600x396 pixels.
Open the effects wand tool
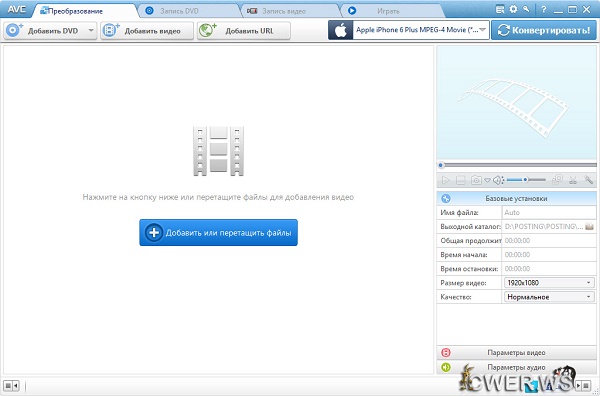tap(588, 180)
